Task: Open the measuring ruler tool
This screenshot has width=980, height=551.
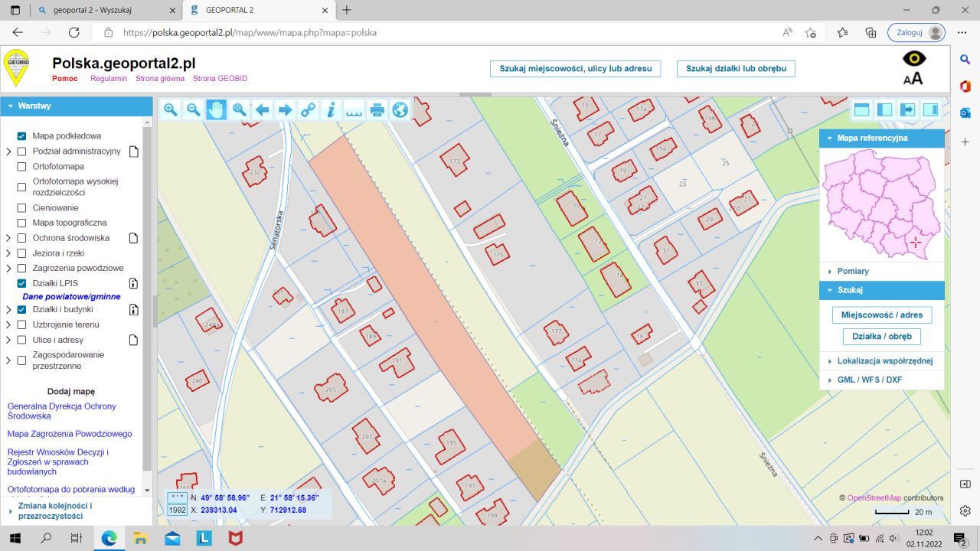Action: pyautogui.click(x=354, y=110)
